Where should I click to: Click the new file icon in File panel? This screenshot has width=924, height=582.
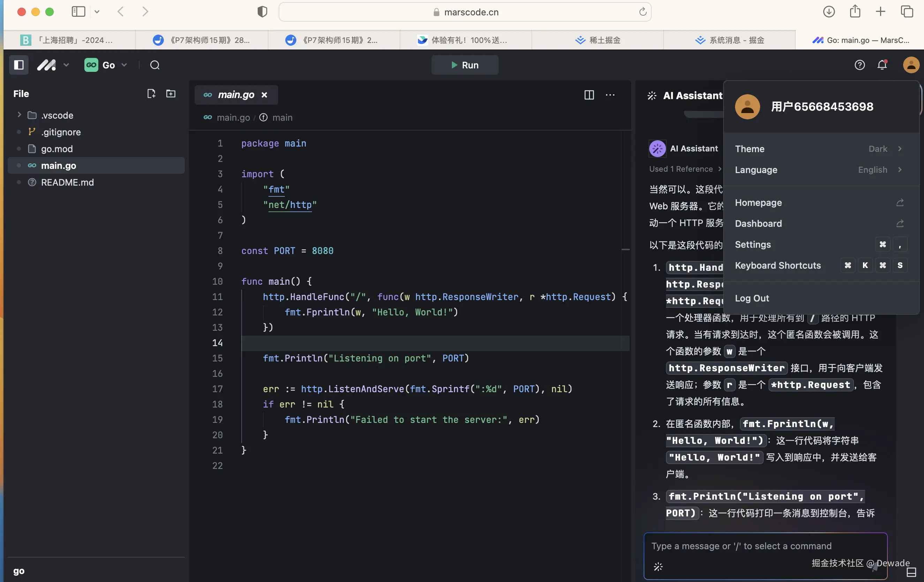click(151, 94)
